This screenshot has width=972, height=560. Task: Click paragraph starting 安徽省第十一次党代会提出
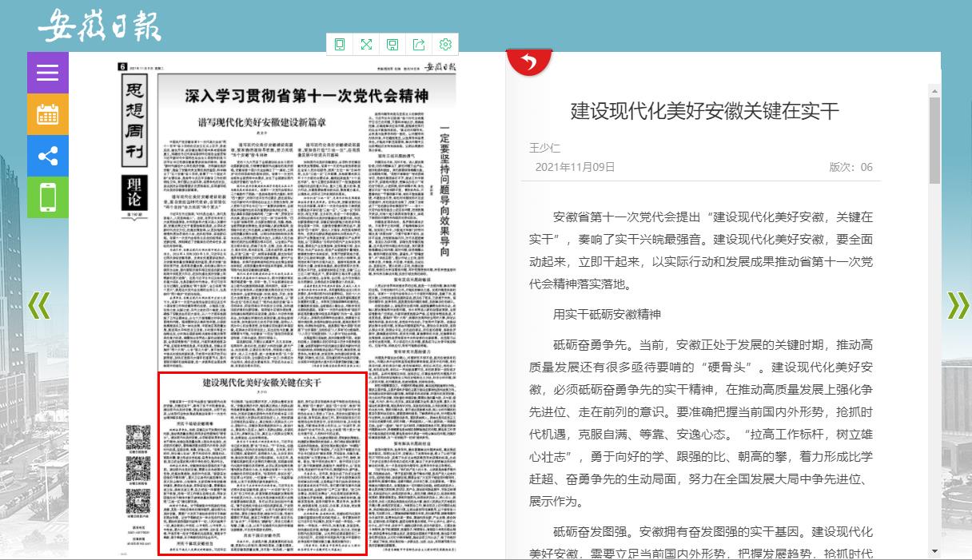tap(701, 250)
